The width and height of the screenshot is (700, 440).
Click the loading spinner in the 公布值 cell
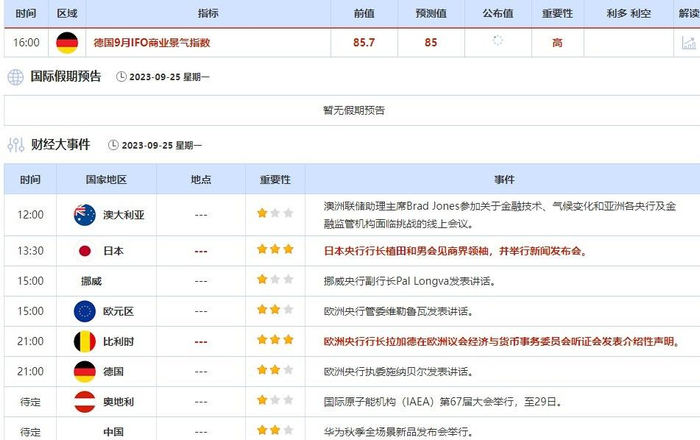pyautogui.click(x=498, y=41)
